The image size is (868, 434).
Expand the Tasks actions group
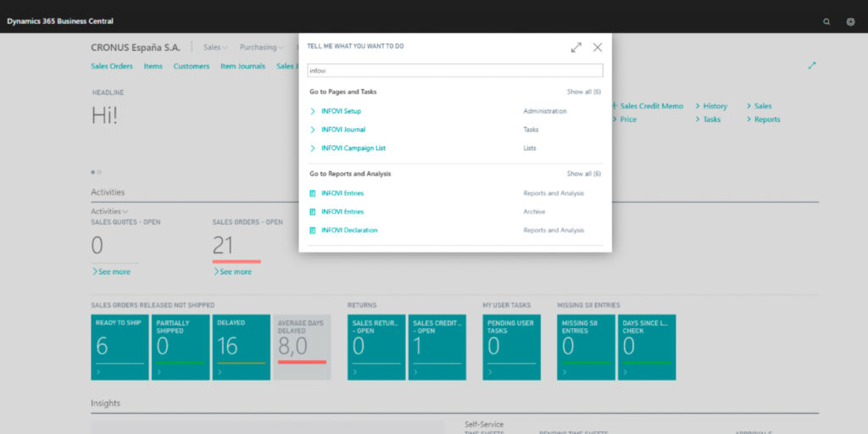point(708,119)
